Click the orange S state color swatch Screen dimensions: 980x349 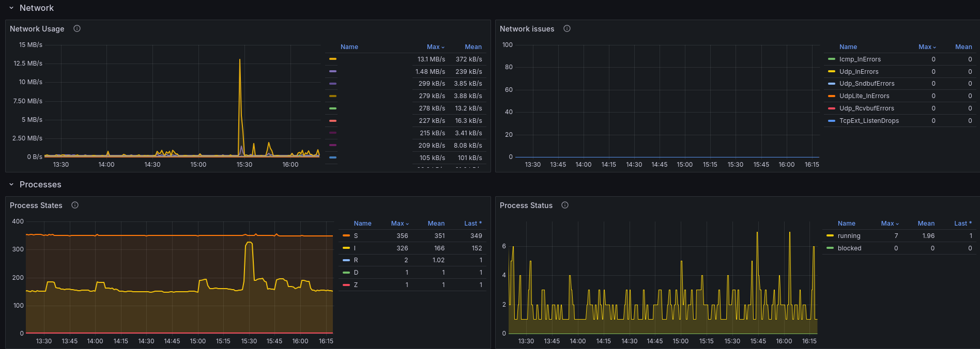click(346, 235)
